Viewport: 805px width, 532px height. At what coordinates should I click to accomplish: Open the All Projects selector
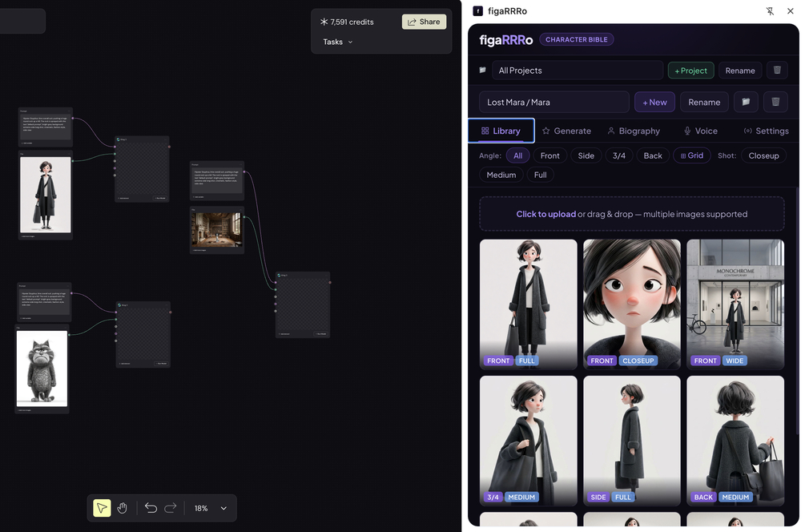[578, 71]
